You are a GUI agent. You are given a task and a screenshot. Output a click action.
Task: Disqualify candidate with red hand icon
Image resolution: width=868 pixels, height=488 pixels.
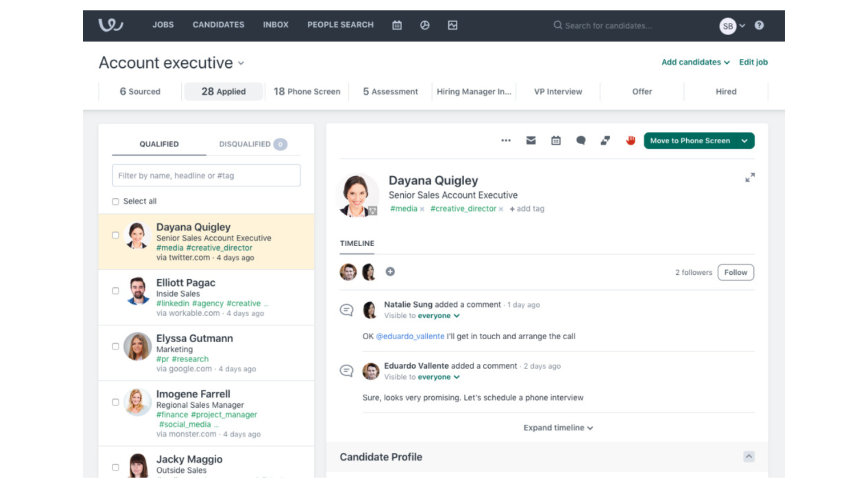[x=630, y=141]
